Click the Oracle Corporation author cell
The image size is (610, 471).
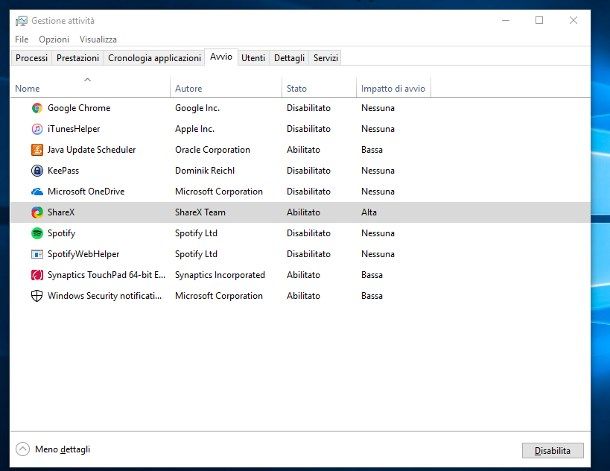(212, 150)
